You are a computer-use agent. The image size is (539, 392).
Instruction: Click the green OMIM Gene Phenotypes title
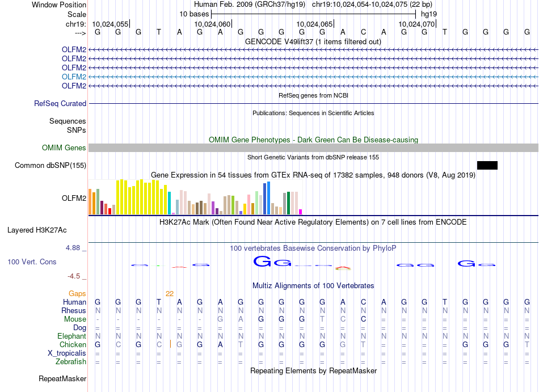coord(313,140)
